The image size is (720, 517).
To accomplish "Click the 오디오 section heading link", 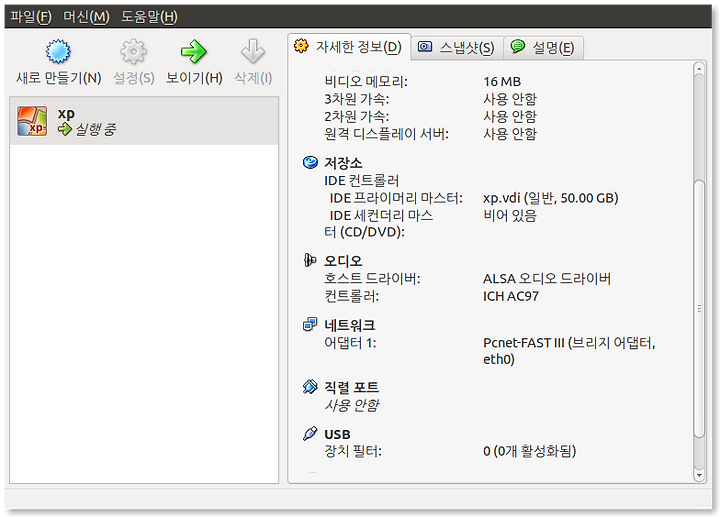I will (x=343, y=261).
